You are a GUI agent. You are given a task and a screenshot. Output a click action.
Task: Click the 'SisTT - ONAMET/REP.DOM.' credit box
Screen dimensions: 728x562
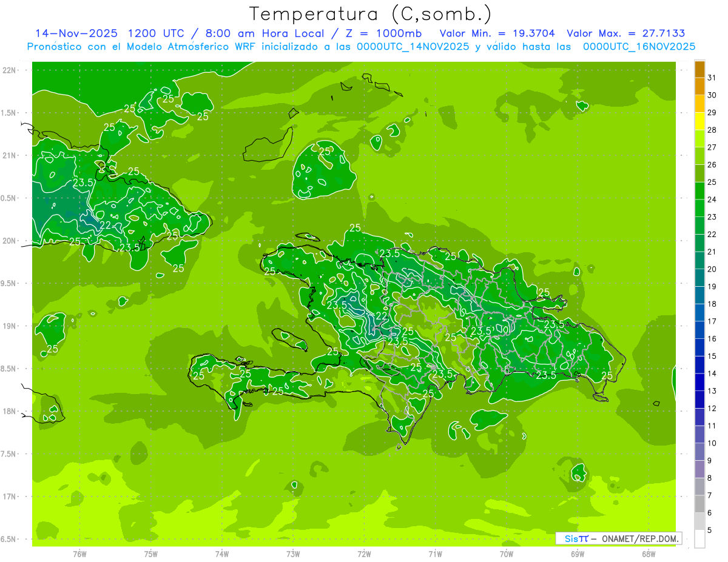click(619, 538)
